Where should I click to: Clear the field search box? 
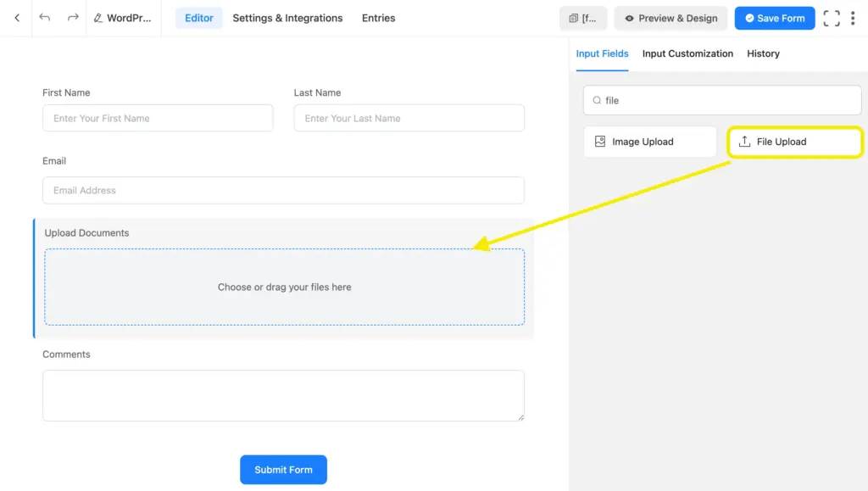coord(722,100)
